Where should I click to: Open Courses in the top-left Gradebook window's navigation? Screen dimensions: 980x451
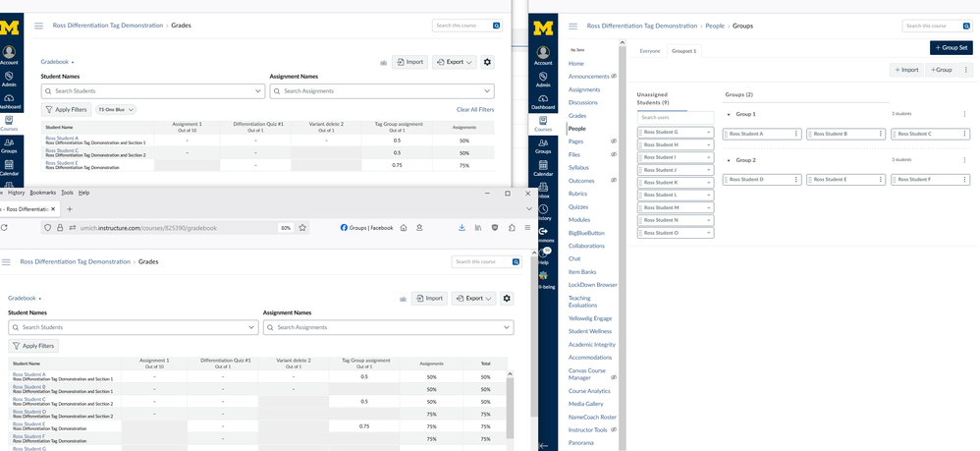coord(9,123)
